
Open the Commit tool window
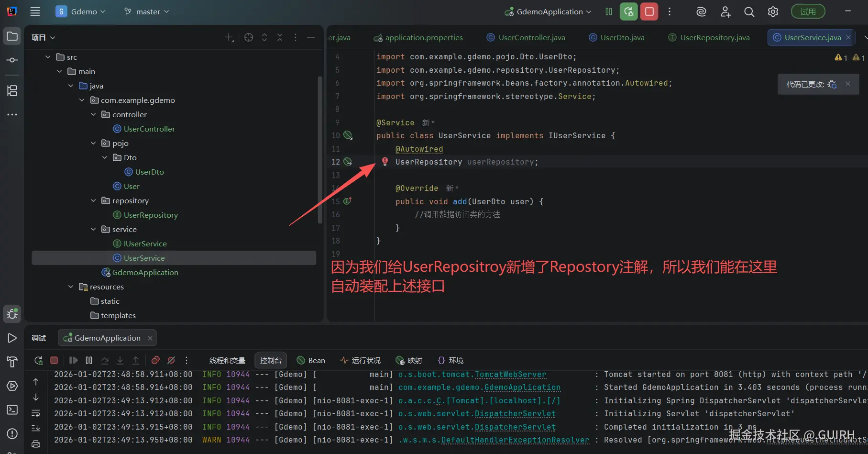point(12,60)
